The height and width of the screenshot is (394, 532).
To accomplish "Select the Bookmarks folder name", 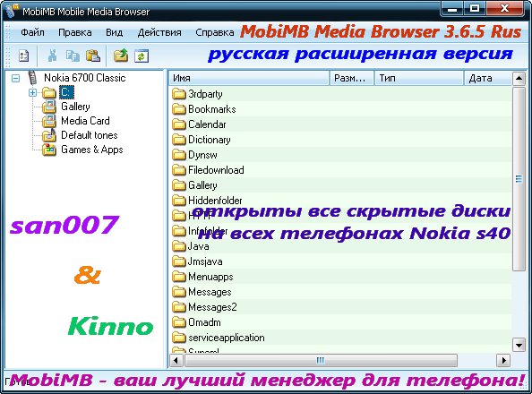I will coord(212,109).
